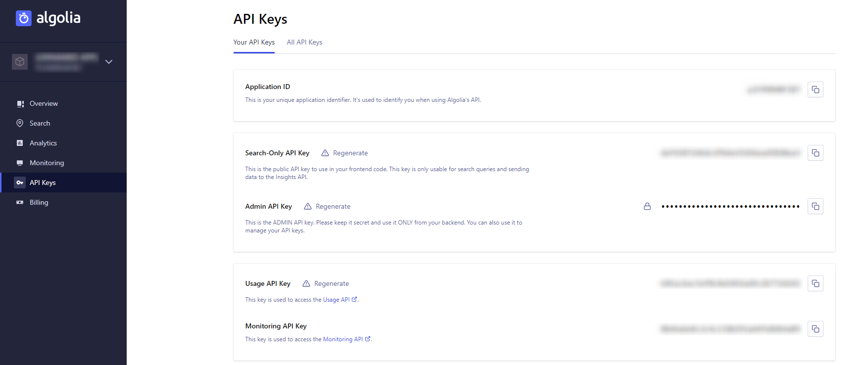Click warning icon beside Admin Regenerate
Screen dimensions: 868x365
click(x=308, y=206)
